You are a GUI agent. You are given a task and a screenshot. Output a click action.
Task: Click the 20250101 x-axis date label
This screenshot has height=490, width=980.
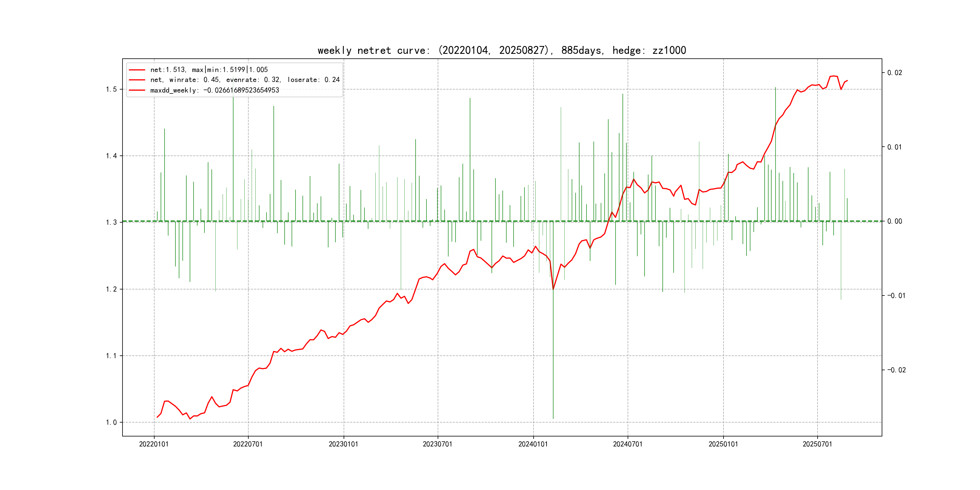[723, 444]
